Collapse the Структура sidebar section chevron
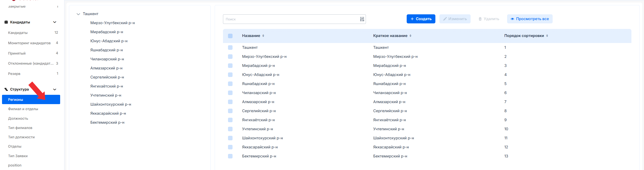The width and height of the screenshot is (644, 170). [55, 89]
